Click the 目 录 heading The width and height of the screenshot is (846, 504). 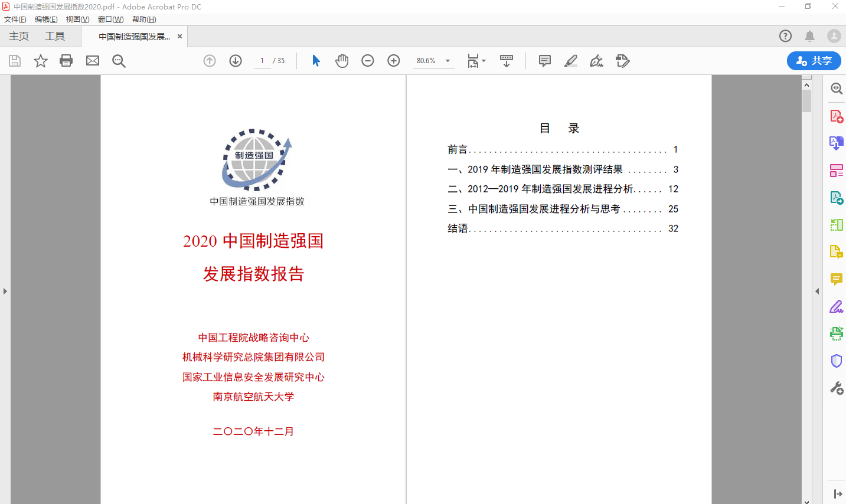coord(560,128)
